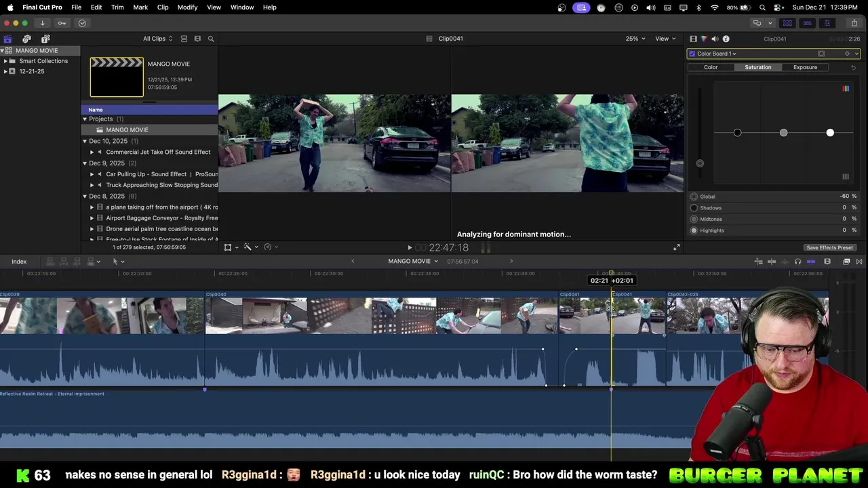Show the transitions browser
The height and width of the screenshot is (488, 868).
859,262
